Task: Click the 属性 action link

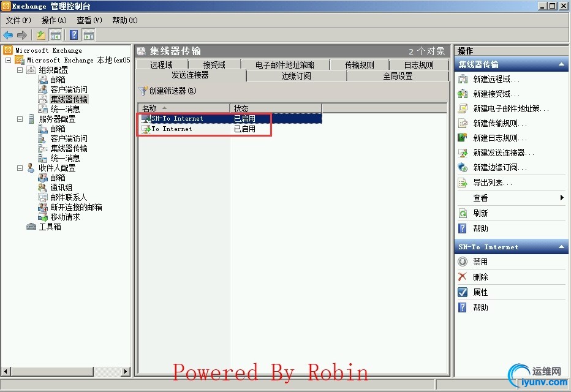Action: click(480, 292)
